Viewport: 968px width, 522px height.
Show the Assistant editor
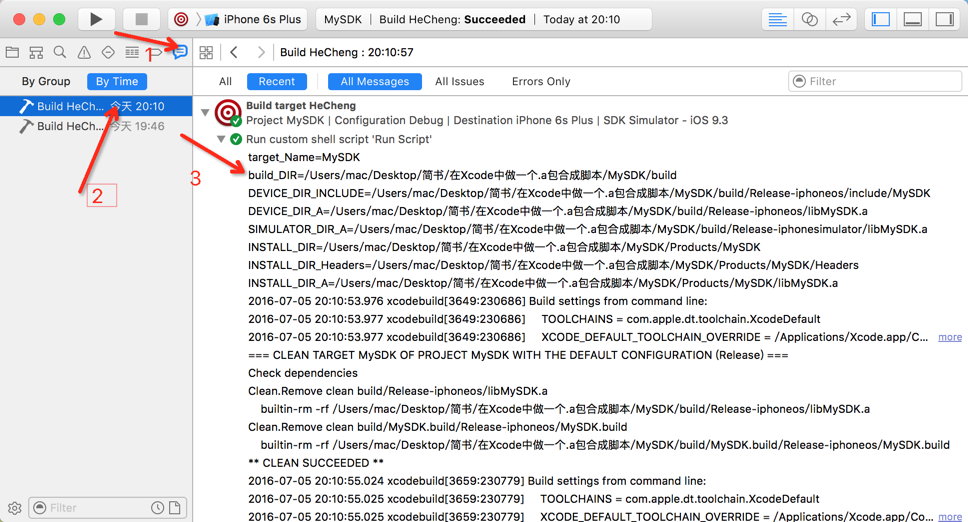click(x=809, y=19)
